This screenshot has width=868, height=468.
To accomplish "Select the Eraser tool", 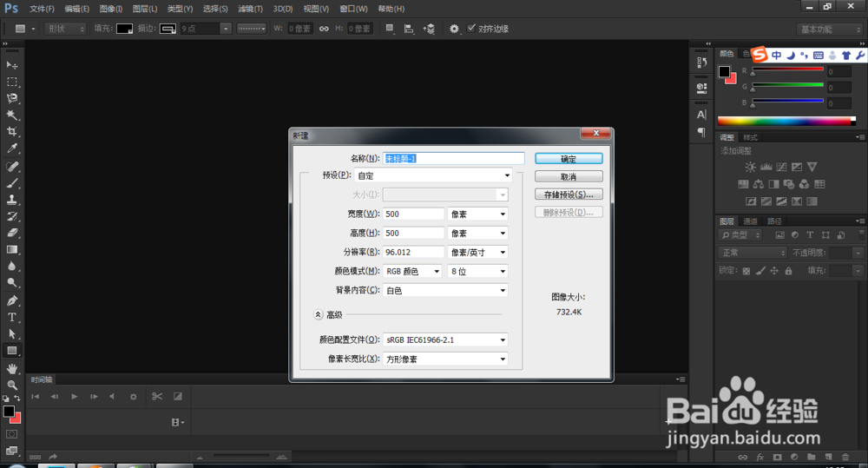I will click(11, 234).
